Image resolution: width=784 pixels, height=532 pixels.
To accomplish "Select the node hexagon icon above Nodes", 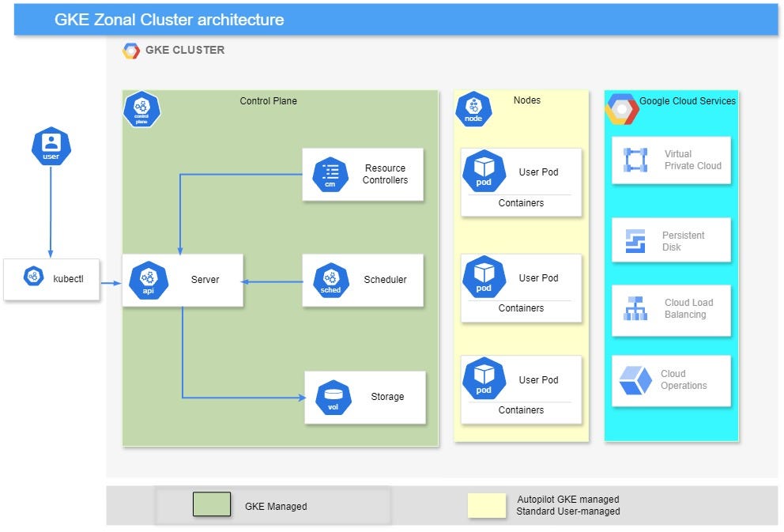I will pos(473,109).
